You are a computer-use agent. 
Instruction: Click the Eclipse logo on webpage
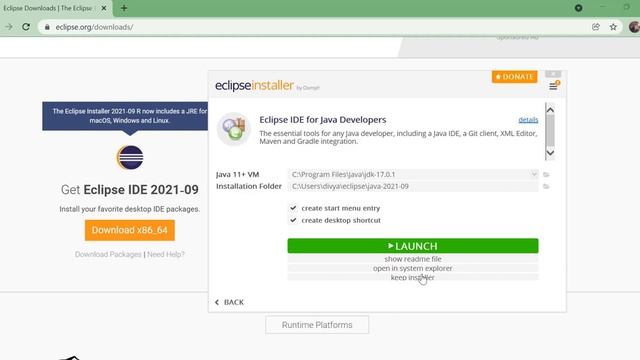coord(130,157)
